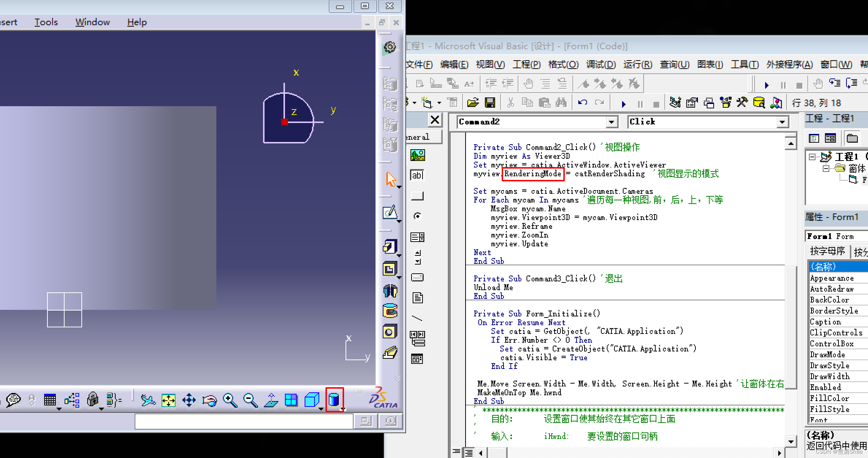The width and height of the screenshot is (868, 458).
Task: Click the CATIA command input field
Action: (244, 422)
